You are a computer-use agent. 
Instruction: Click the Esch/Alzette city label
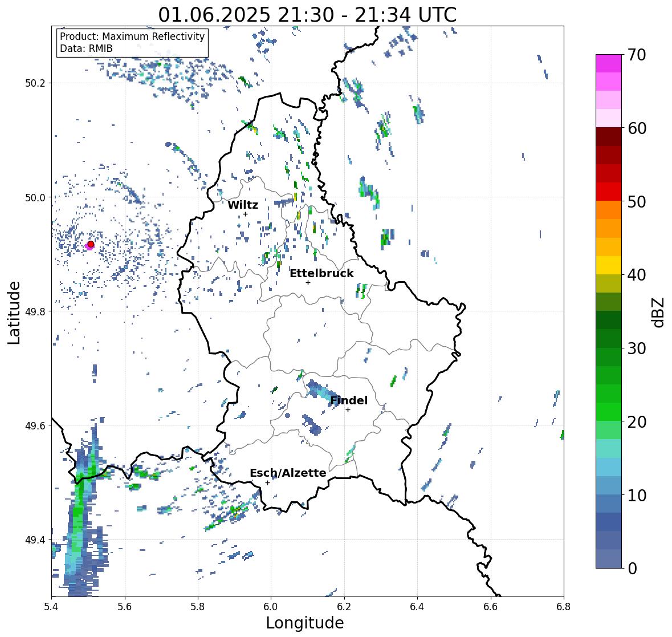(288, 473)
